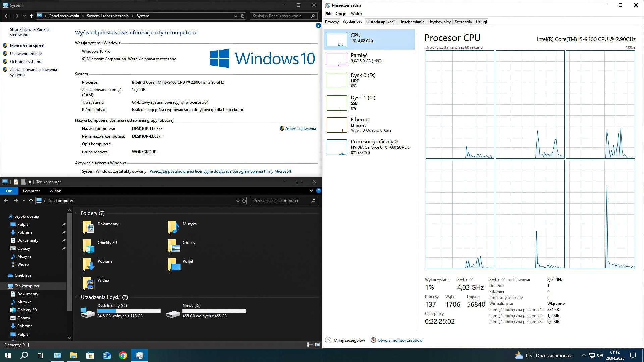This screenshot has width=644, height=362.
Task: Open address history dropdown in System window
Action: [235, 16]
